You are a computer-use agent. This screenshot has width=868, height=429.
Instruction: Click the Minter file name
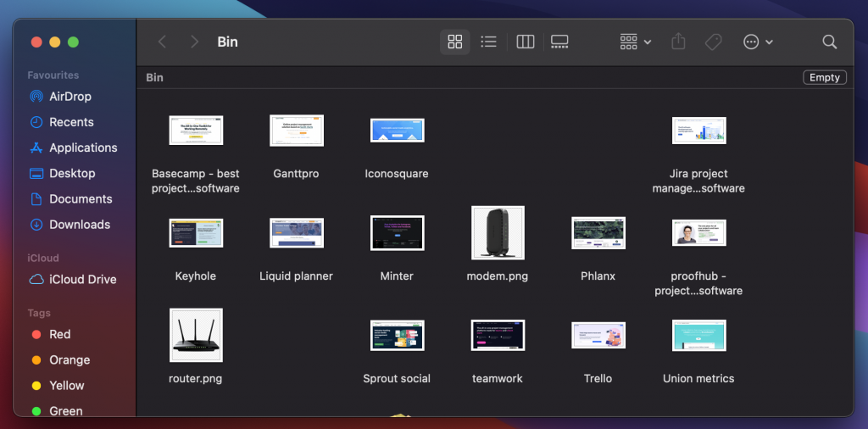397,276
